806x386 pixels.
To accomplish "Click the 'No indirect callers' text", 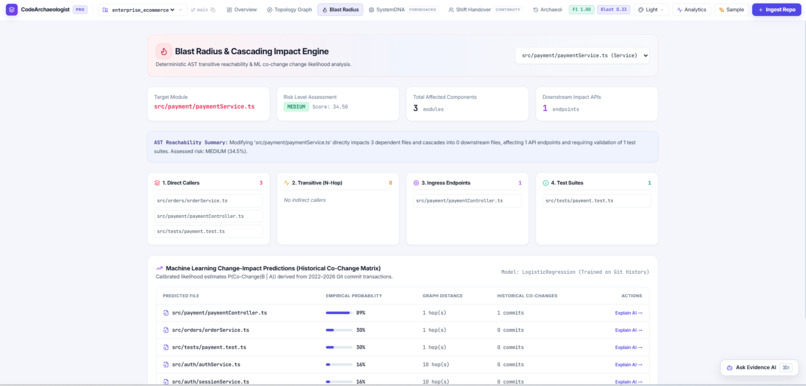I will (x=305, y=200).
